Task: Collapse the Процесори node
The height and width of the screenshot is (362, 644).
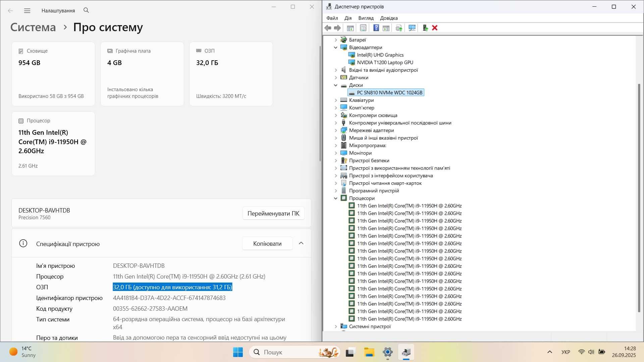Action: [x=336, y=198]
